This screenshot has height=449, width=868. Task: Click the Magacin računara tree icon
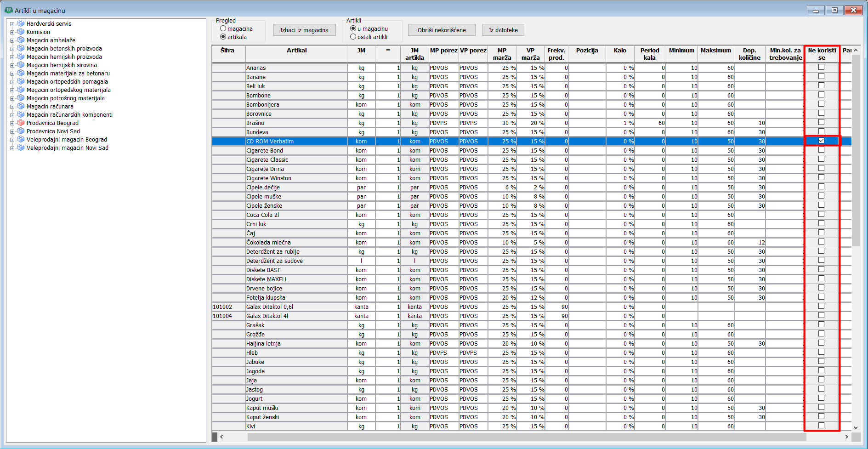(21, 106)
